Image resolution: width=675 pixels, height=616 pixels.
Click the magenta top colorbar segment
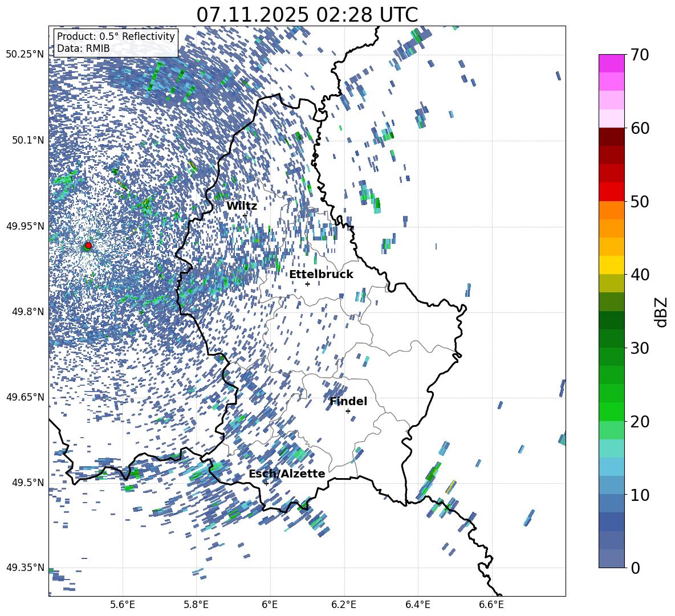coord(611,64)
